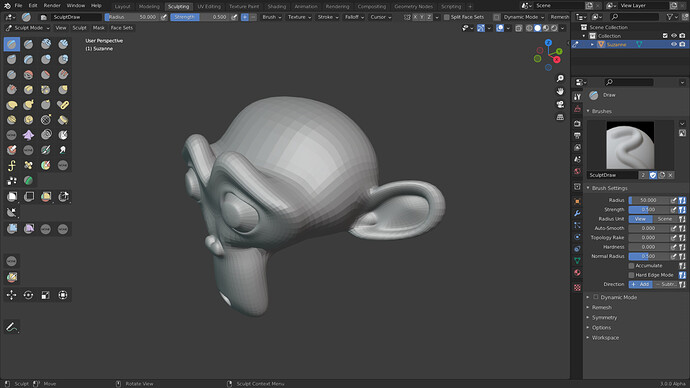Open the File menu

pos(18,6)
